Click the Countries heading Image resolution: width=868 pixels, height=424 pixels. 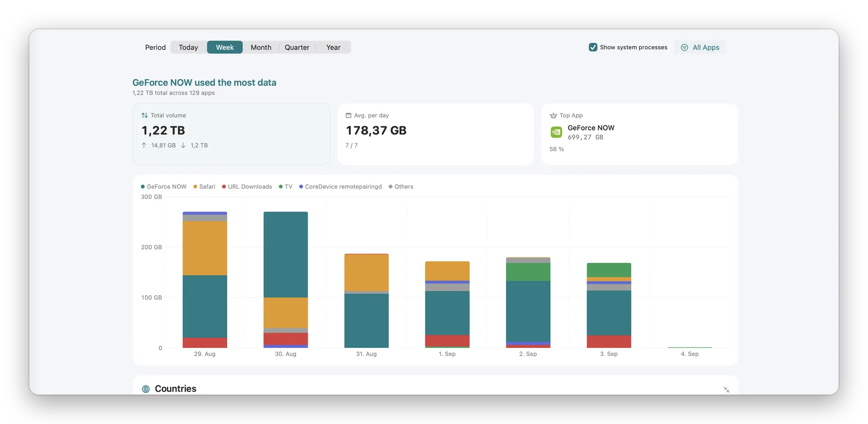point(175,388)
